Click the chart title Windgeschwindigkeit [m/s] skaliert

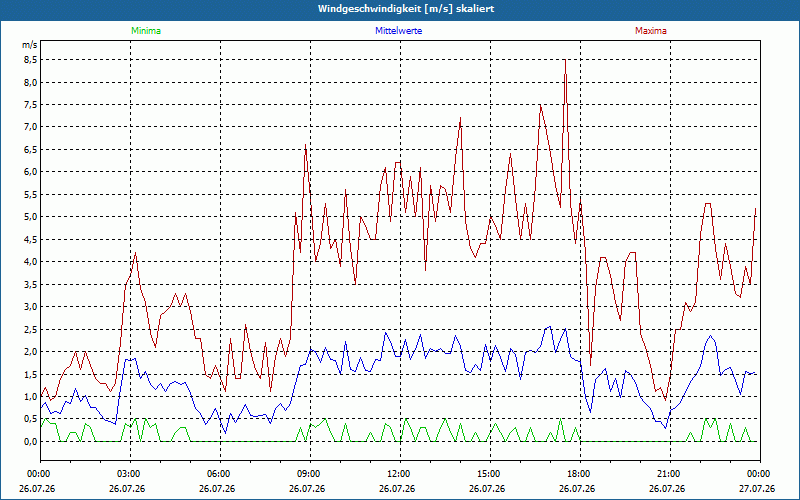[x=406, y=9]
